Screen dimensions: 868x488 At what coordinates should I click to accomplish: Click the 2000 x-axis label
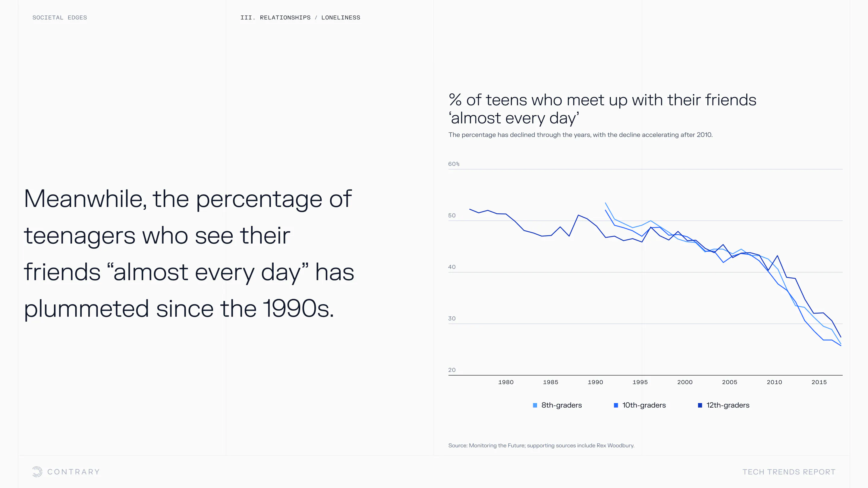coord(685,382)
